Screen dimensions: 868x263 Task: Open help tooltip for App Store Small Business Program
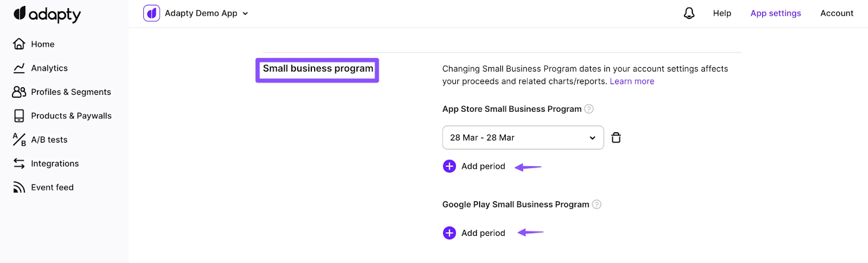pos(589,109)
